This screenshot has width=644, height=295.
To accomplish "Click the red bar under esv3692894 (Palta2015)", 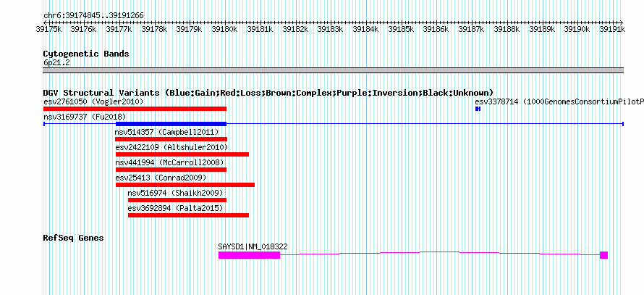I will click(189, 215).
